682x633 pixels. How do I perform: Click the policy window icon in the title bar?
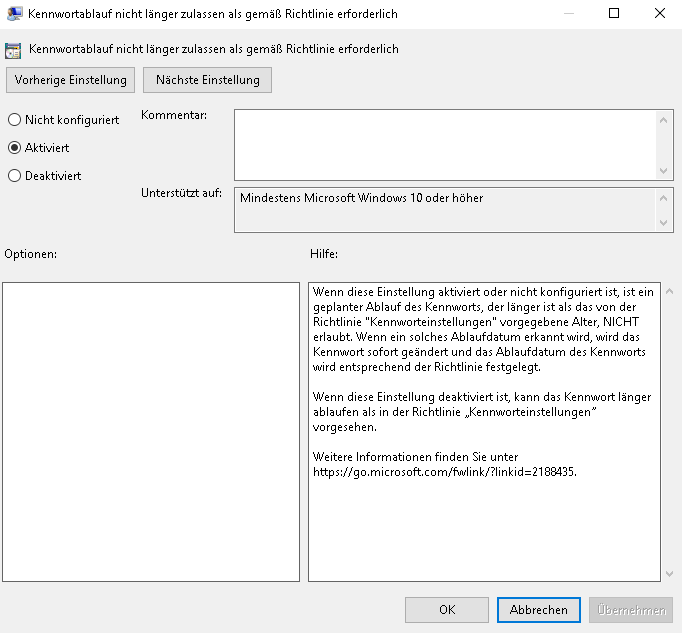[x=14, y=14]
